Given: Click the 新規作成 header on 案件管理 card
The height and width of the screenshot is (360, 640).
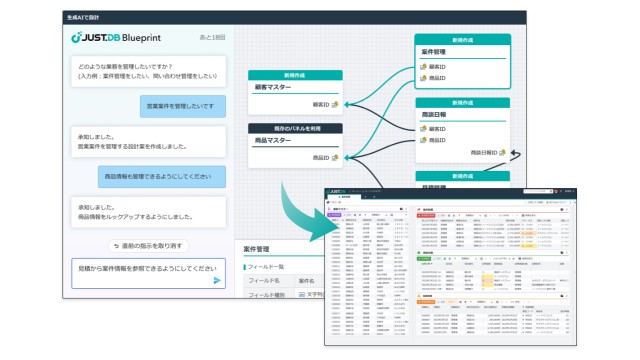Looking at the screenshot, I should 462,40.
